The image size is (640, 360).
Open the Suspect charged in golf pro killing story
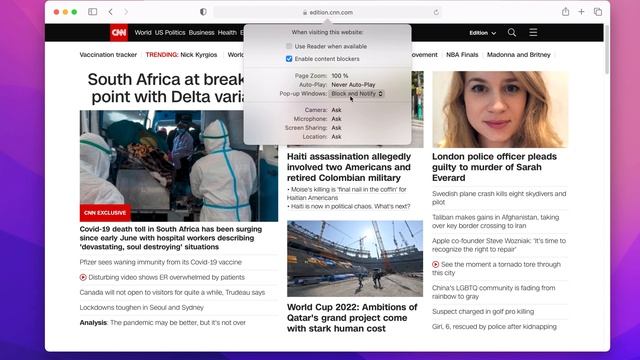(x=483, y=311)
